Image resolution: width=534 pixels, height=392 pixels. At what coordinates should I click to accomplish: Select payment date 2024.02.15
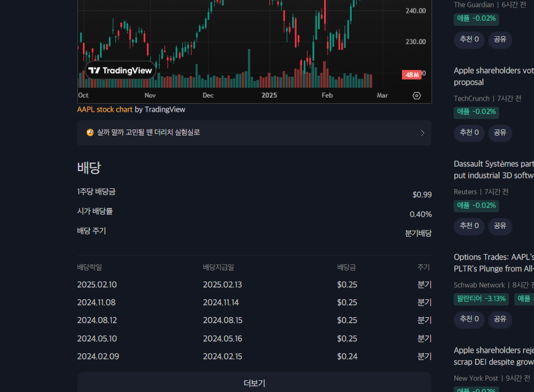pyautogui.click(x=223, y=356)
